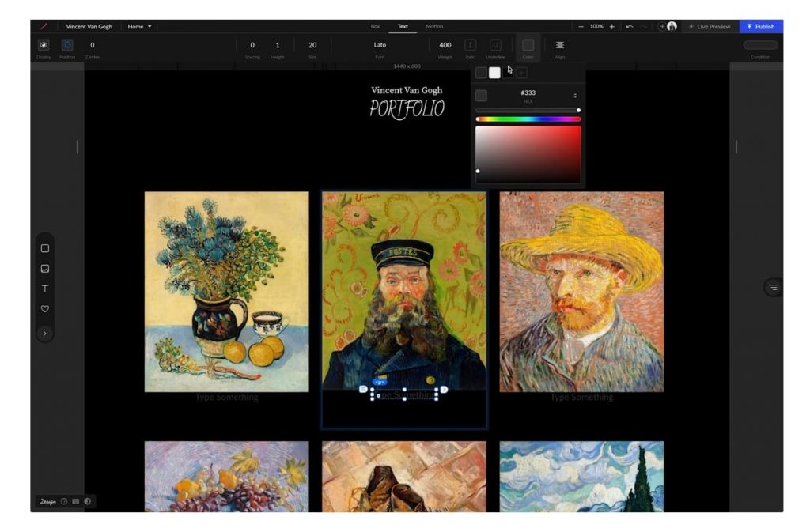Click the current color preview swatch
810x532 pixels.
pos(481,96)
